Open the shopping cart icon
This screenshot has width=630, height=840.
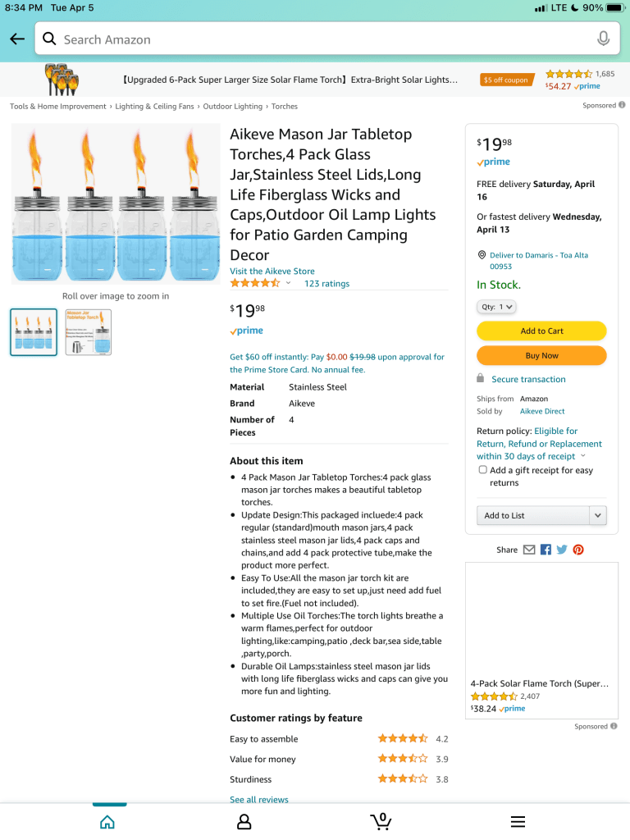pos(381,821)
